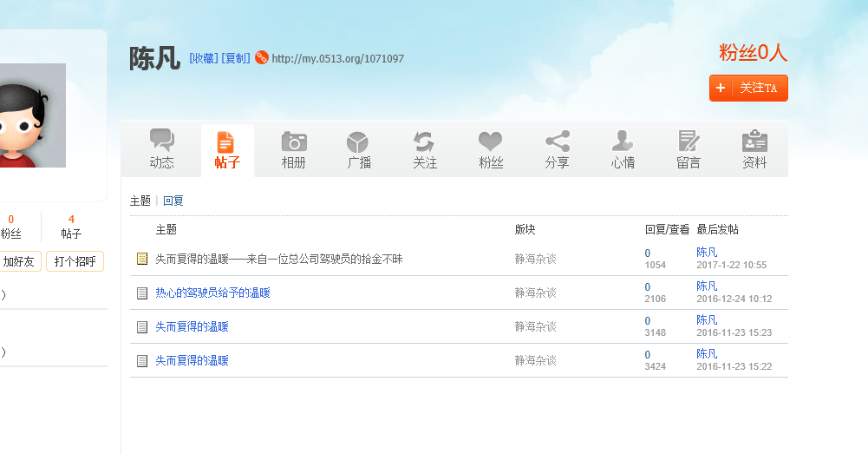The width and height of the screenshot is (868, 454).
Task: Open the 关注 following icon
Action: [425, 141]
